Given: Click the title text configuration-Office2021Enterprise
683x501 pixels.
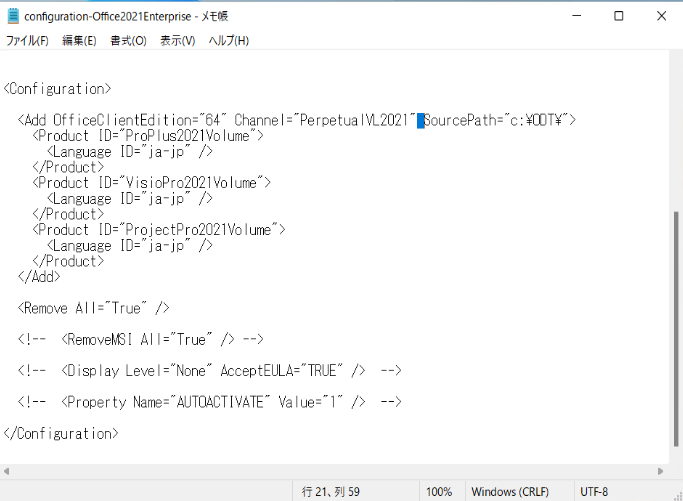Looking at the screenshot, I should 108,17.
